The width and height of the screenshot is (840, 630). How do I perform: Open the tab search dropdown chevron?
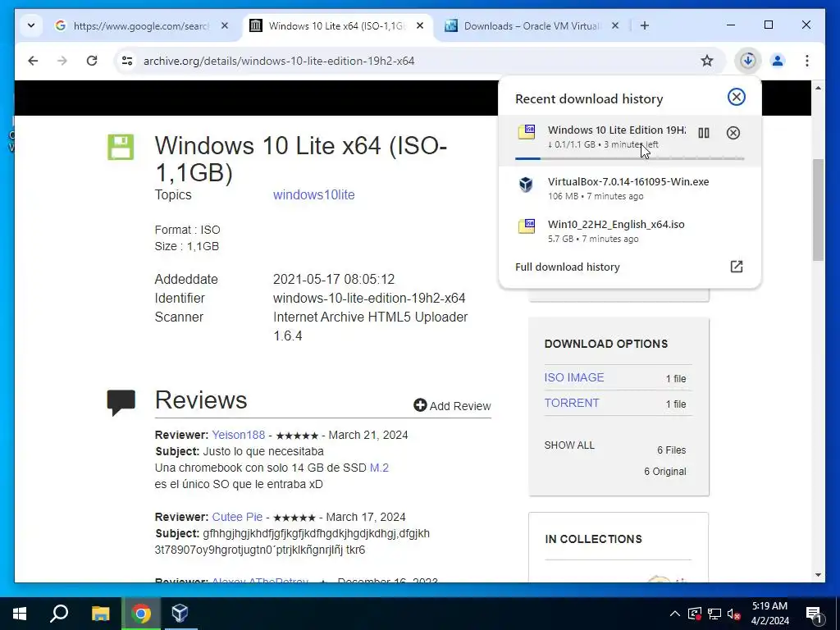(31, 25)
